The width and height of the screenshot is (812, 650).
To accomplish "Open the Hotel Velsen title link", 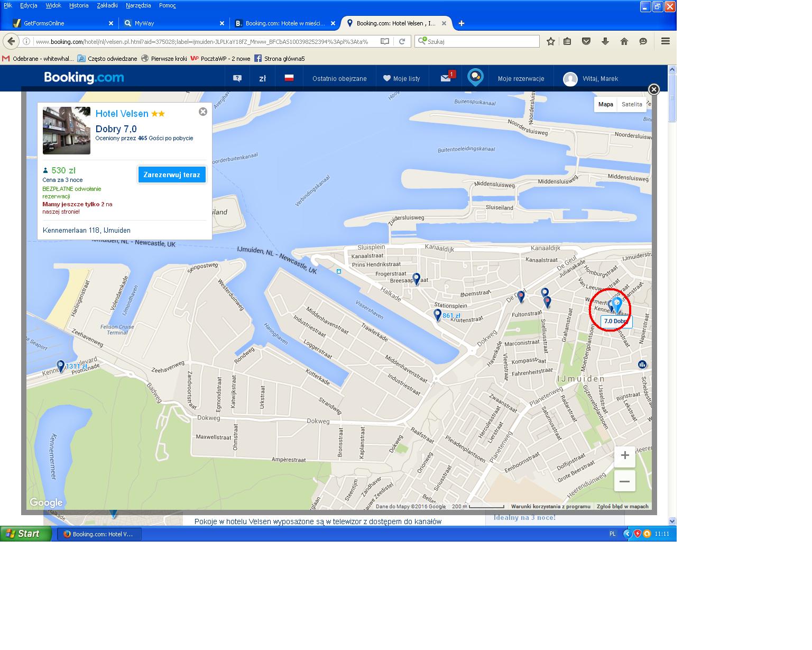I will (x=122, y=114).
